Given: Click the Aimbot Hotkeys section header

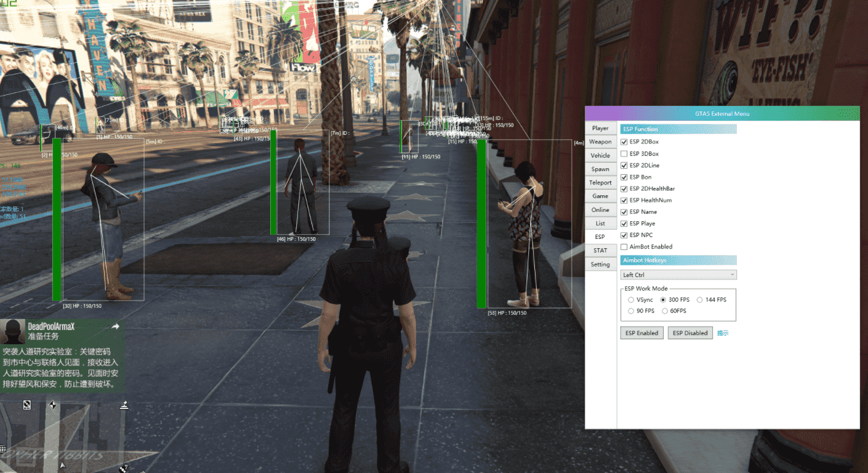Looking at the screenshot, I should (x=678, y=261).
